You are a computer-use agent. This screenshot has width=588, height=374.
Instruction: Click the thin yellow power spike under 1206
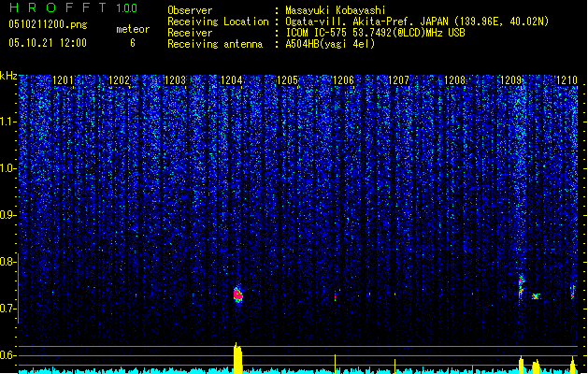[336, 364]
